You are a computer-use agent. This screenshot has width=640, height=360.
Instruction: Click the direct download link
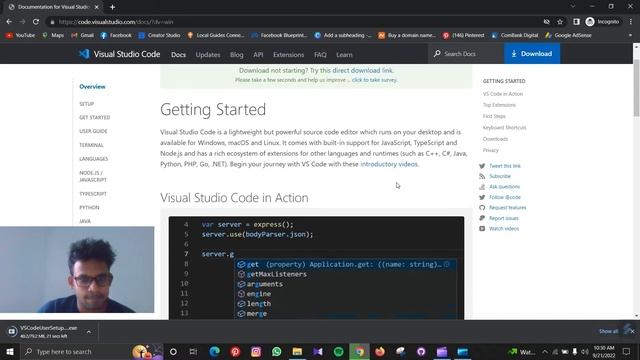pos(362,70)
